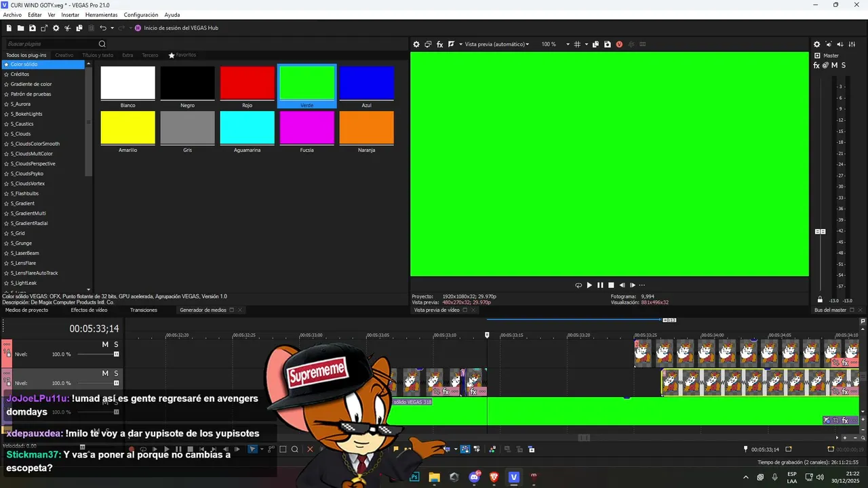Create a new project from the toolbar
Screen dimensions: 868x488
coord(9,28)
